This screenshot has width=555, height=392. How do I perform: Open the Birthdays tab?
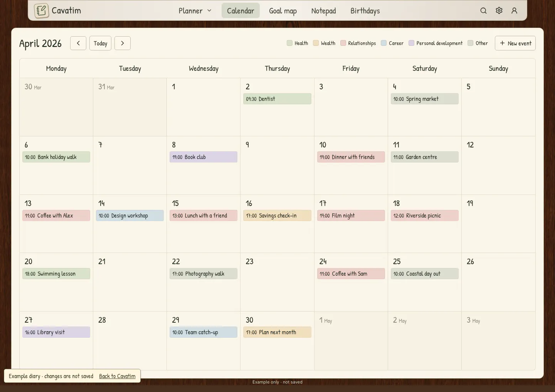365,11
